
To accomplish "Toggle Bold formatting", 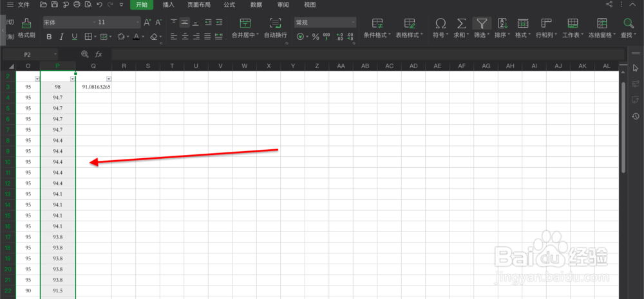I will (50, 37).
